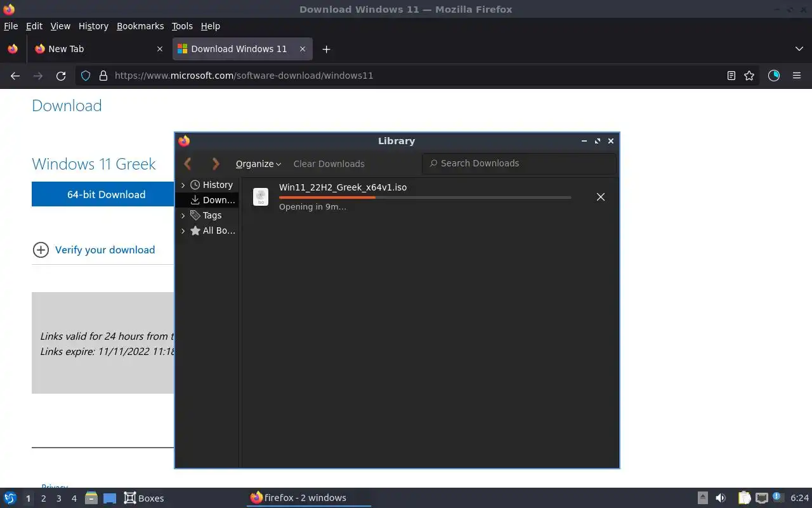Go back to the previous page
812x508 pixels.
(x=15, y=76)
